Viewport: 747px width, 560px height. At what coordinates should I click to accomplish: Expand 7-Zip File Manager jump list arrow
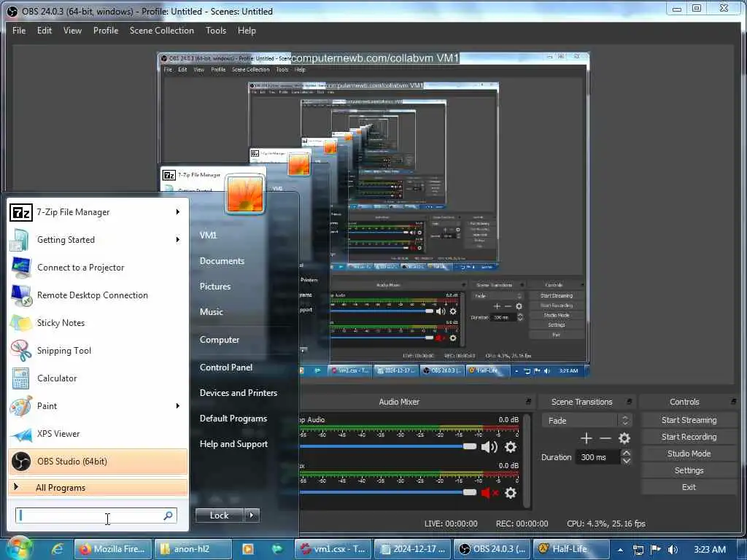[x=178, y=212]
